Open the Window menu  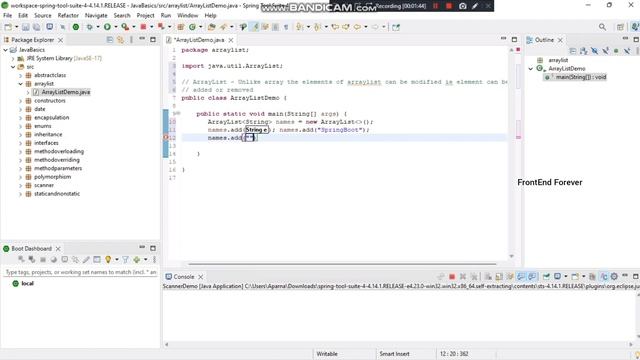pos(187,16)
